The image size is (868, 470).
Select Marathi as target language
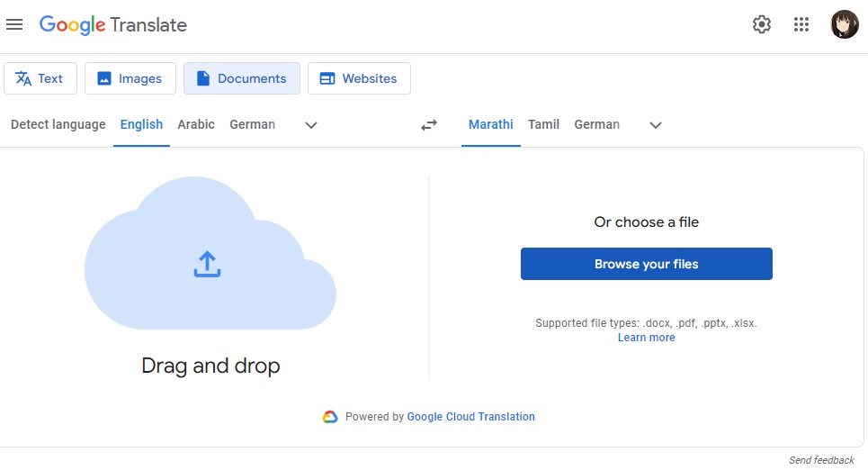(x=491, y=125)
